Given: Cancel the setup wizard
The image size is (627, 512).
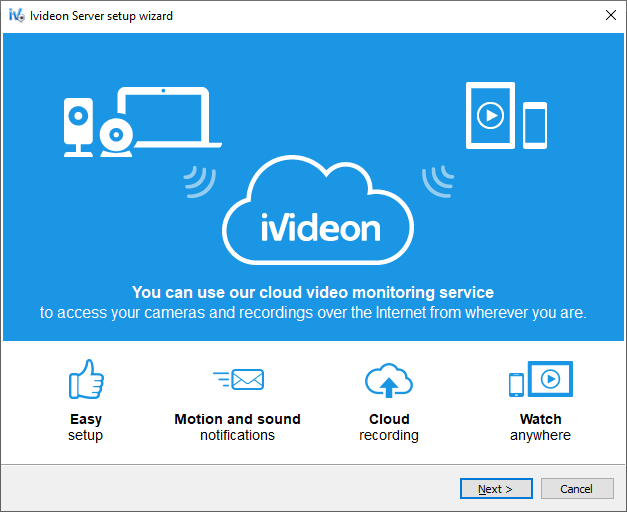Looking at the screenshot, I should coord(577,488).
